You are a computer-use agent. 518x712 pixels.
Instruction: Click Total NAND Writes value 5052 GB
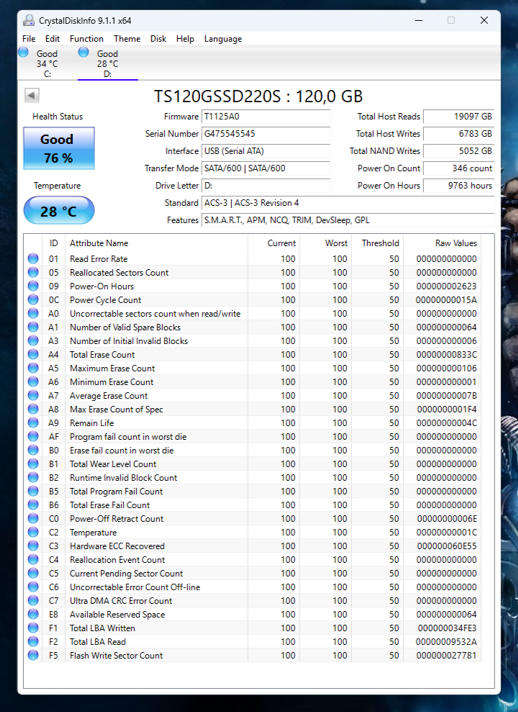[x=459, y=151]
